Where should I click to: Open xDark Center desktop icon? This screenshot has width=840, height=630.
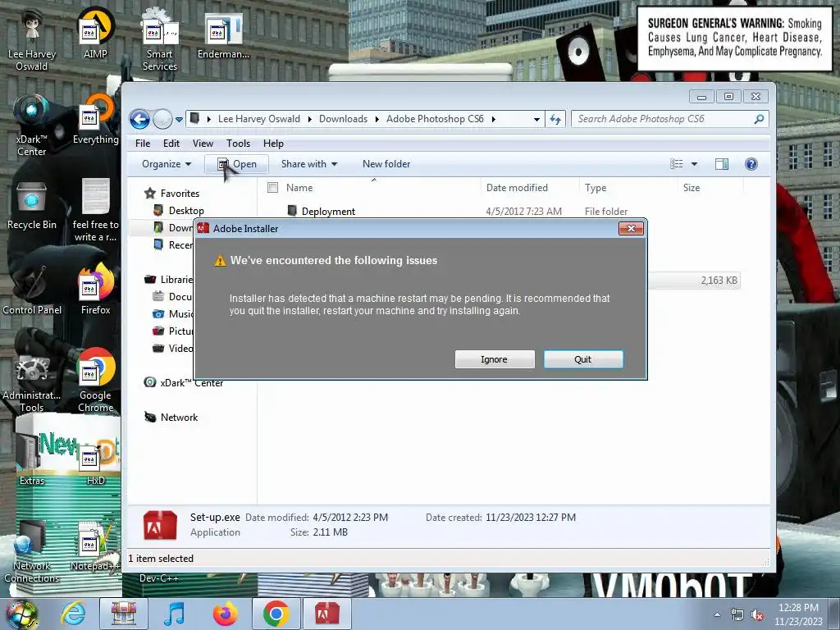[x=32, y=126]
